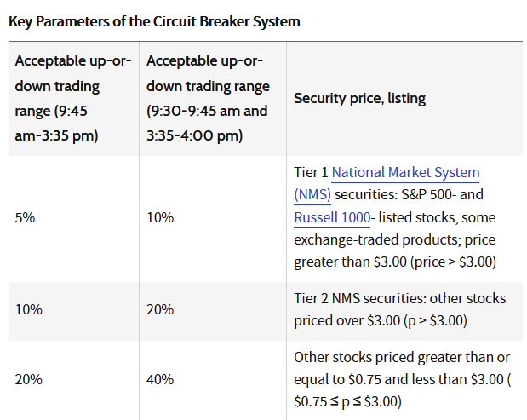Image resolution: width=527 pixels, height=420 pixels.
Task: Click the (NMS) portion of the link
Action: (312, 194)
